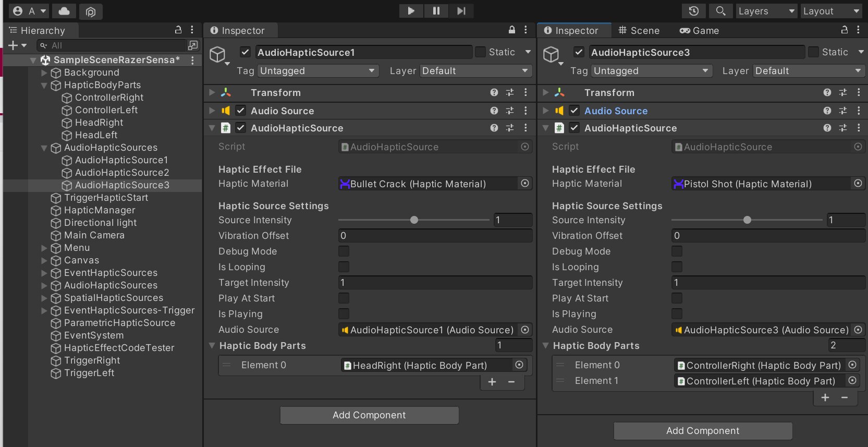Image resolution: width=868 pixels, height=447 pixels.
Task: Click the Step frame button
Action: tap(461, 11)
